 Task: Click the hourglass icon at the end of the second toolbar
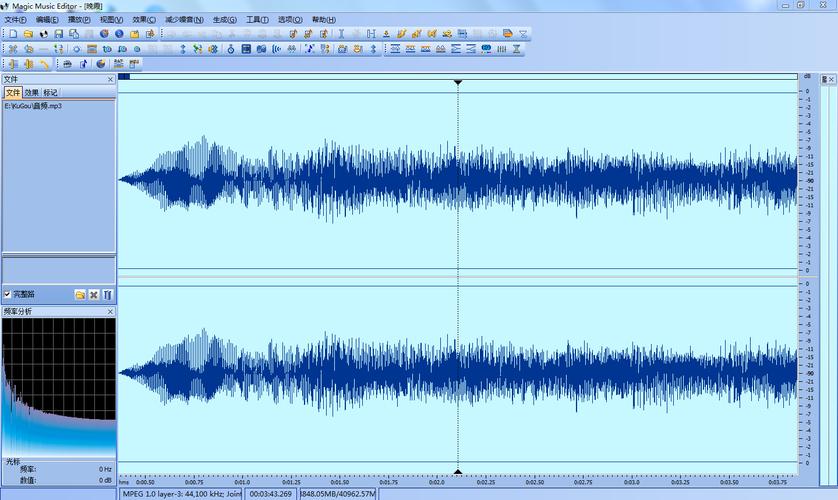pyautogui.click(x=517, y=49)
